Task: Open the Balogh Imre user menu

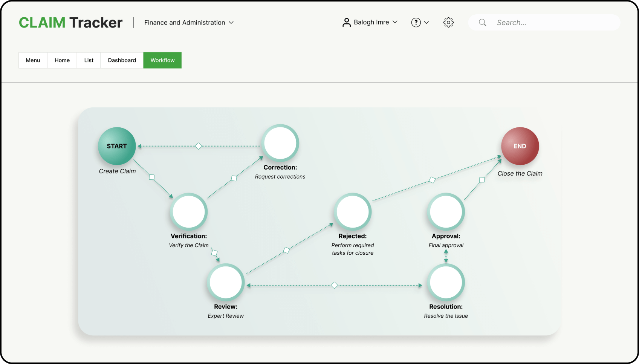Action: pos(370,23)
